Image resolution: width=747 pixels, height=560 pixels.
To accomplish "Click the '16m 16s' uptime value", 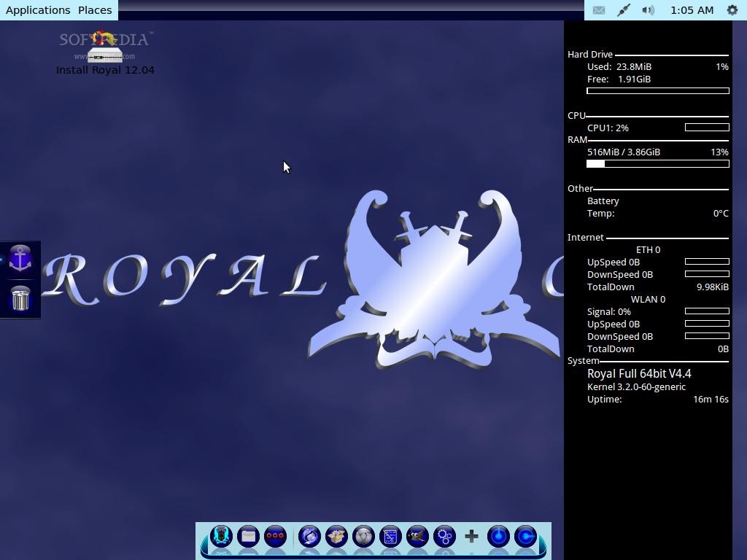I will [x=711, y=399].
